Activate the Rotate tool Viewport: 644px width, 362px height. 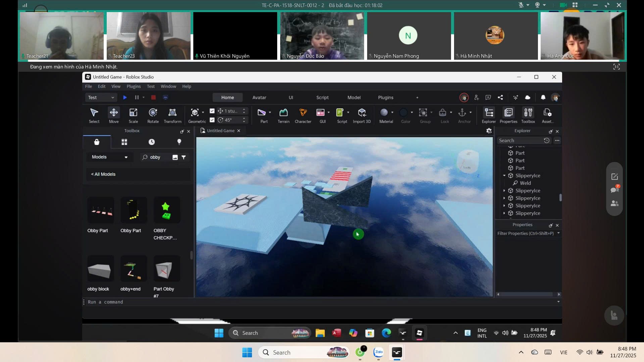pyautogui.click(x=153, y=115)
